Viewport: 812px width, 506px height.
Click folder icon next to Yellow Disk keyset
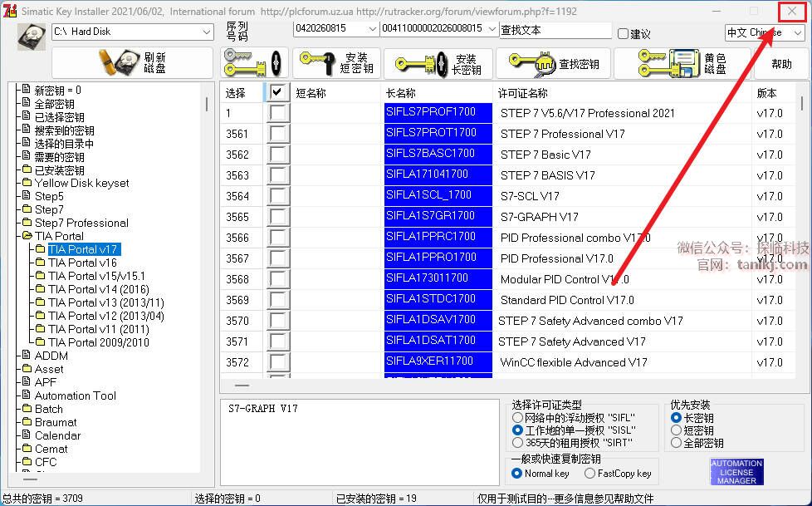(27, 183)
